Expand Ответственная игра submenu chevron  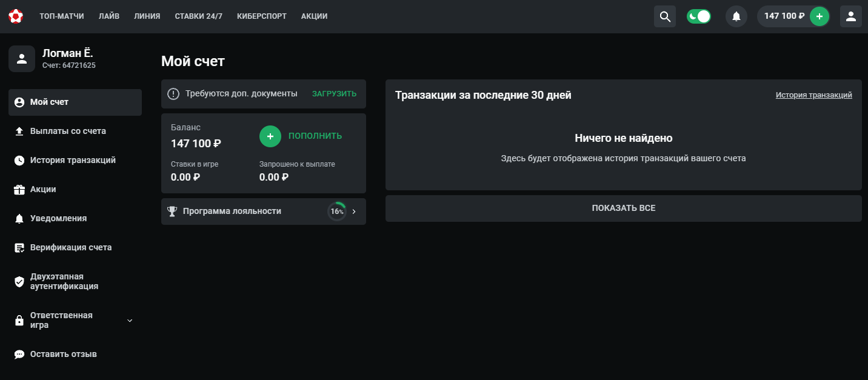click(130, 321)
